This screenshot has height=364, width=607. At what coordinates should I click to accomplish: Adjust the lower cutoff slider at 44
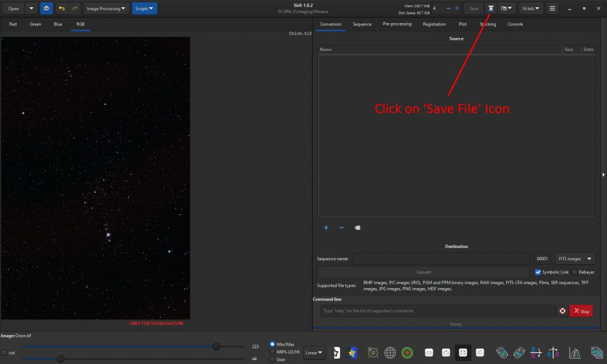pyautogui.click(x=60, y=359)
